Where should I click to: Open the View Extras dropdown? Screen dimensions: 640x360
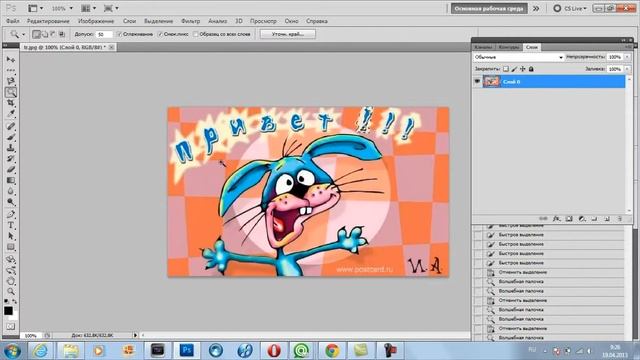tap(36, 8)
